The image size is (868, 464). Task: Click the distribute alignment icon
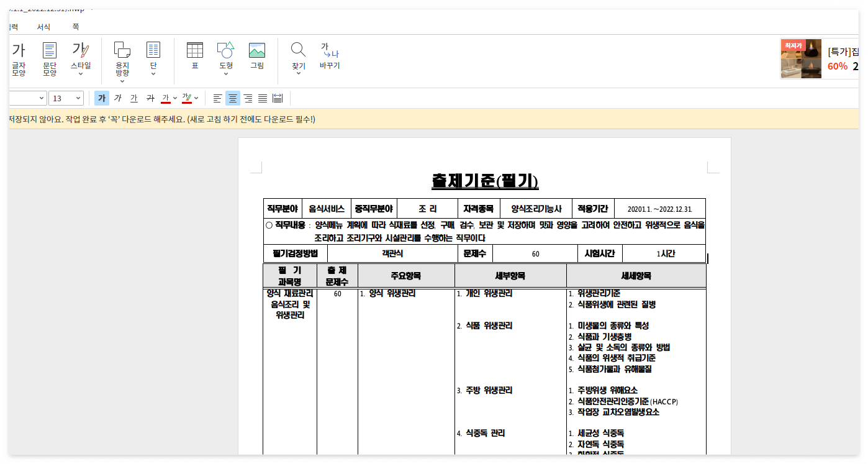(278, 98)
